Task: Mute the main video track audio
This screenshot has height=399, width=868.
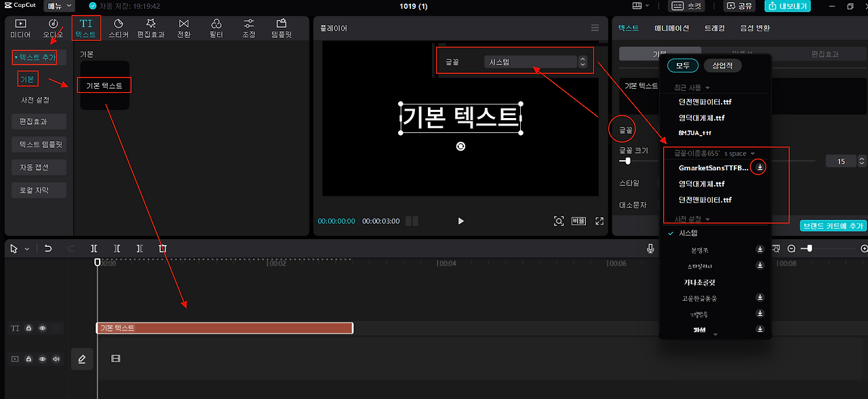Action: click(x=56, y=358)
